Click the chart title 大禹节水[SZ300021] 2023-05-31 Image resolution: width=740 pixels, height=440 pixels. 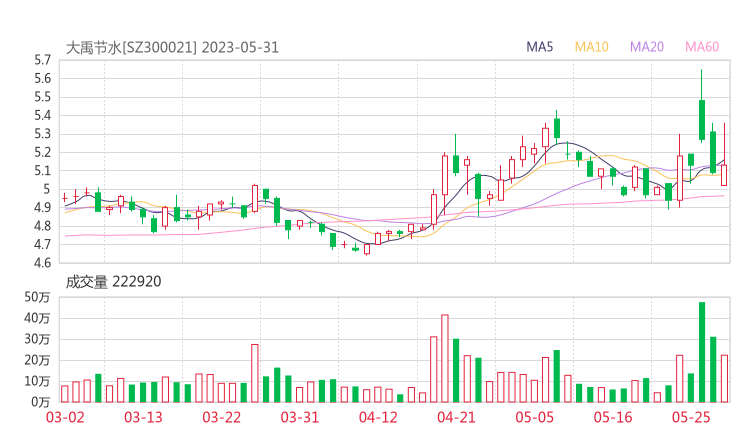coord(172,48)
